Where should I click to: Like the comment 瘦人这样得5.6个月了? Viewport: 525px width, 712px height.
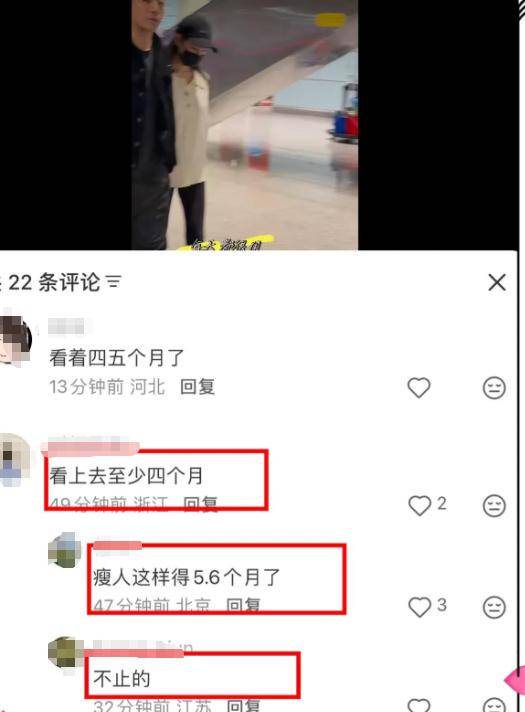click(x=419, y=607)
